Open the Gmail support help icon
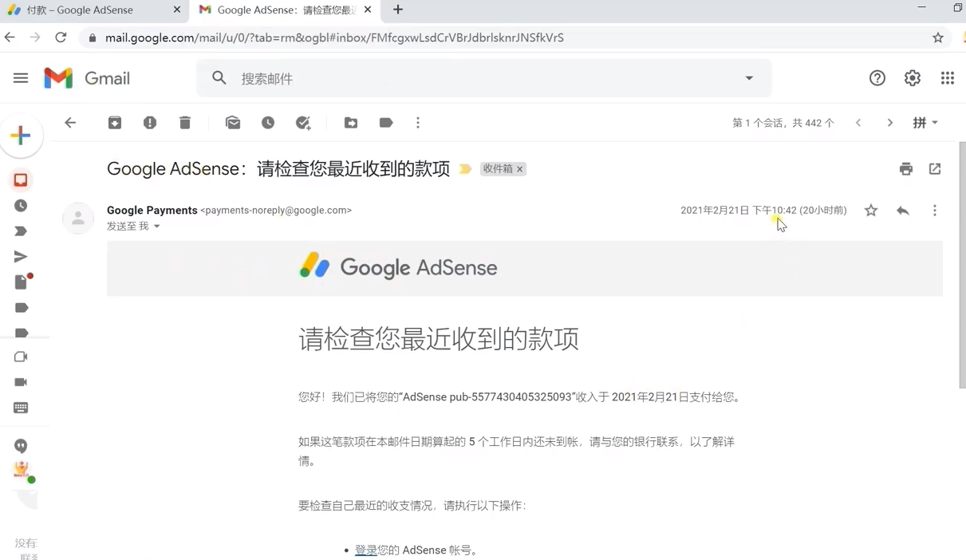This screenshot has height=560, width=966. pos(877,78)
